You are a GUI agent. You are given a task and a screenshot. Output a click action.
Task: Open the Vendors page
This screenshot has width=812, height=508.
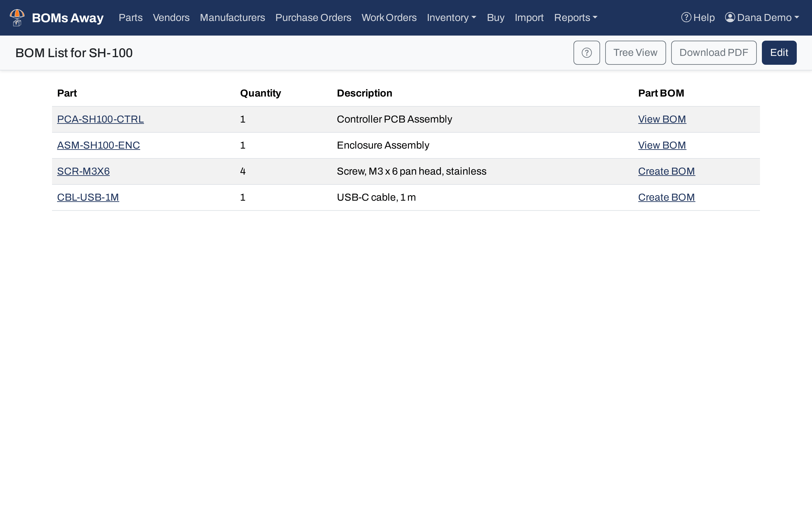(x=171, y=17)
